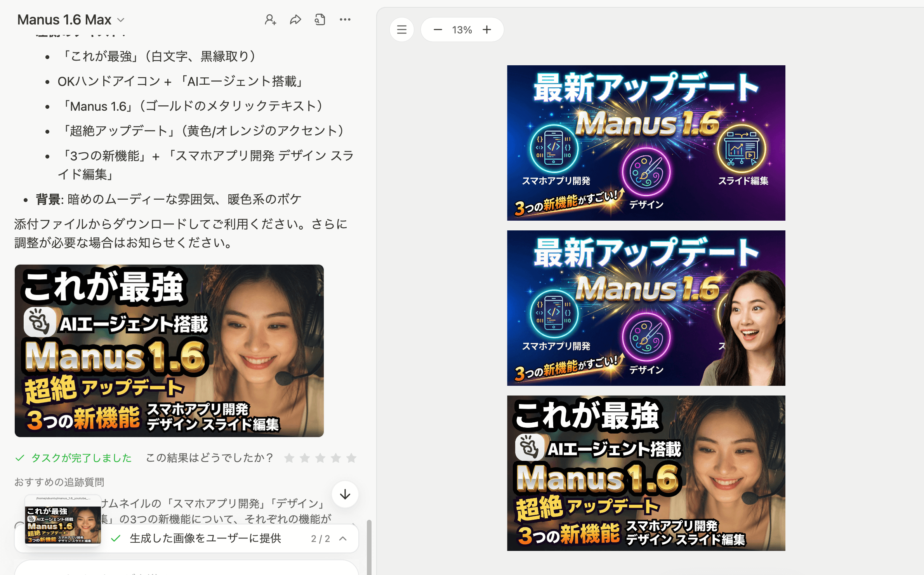Select the third star in the rating row
Screen dimensions: 924x575
coord(320,458)
